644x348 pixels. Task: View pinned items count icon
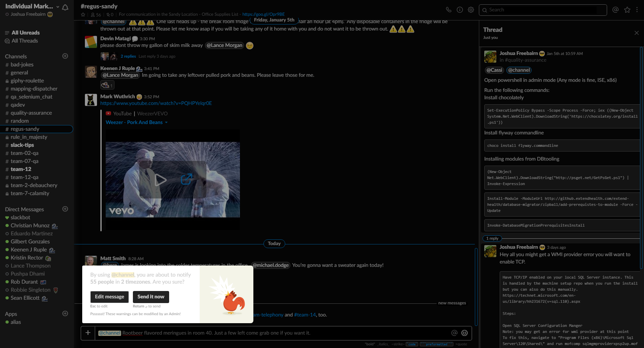pyautogui.click(x=110, y=14)
